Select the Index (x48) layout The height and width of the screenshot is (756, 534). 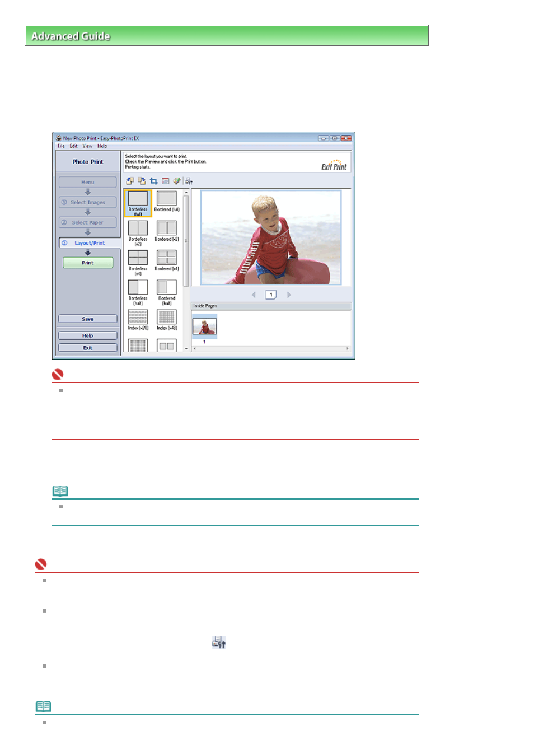167,320
